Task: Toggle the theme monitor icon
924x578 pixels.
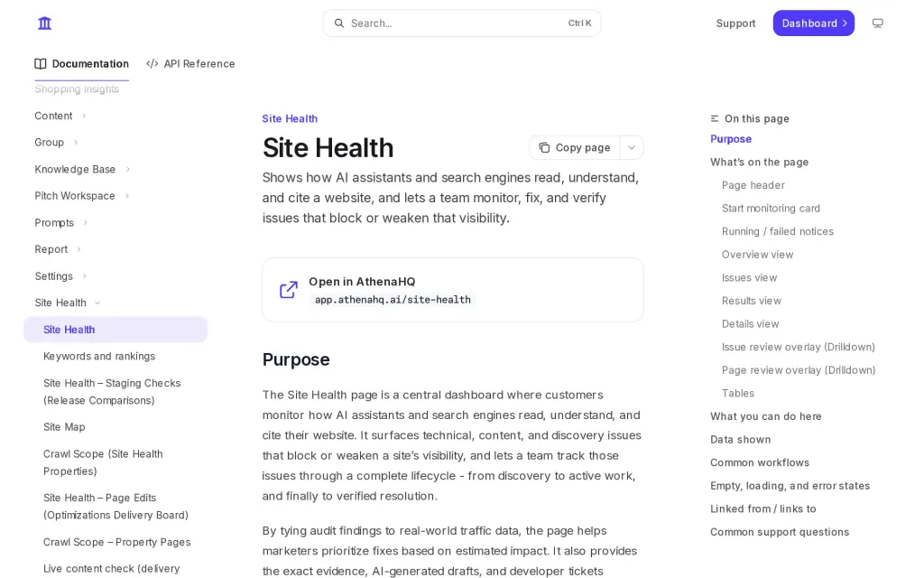Action: (x=877, y=23)
